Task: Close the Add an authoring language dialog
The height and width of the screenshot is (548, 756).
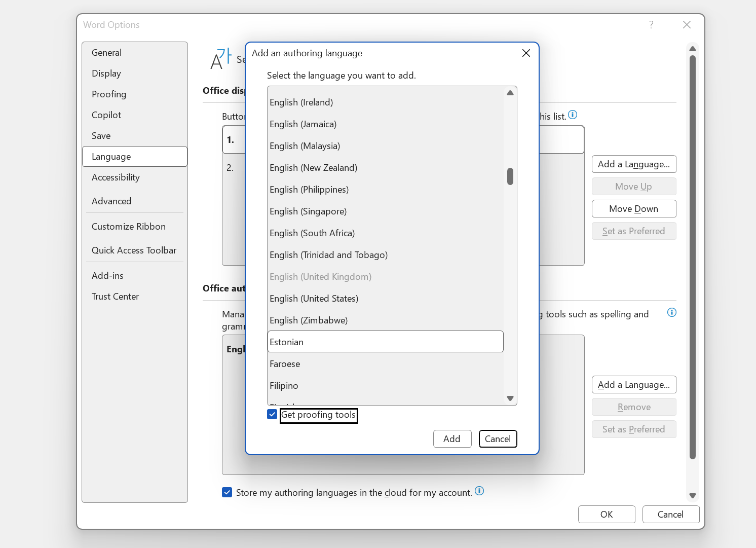Action: pyautogui.click(x=526, y=53)
